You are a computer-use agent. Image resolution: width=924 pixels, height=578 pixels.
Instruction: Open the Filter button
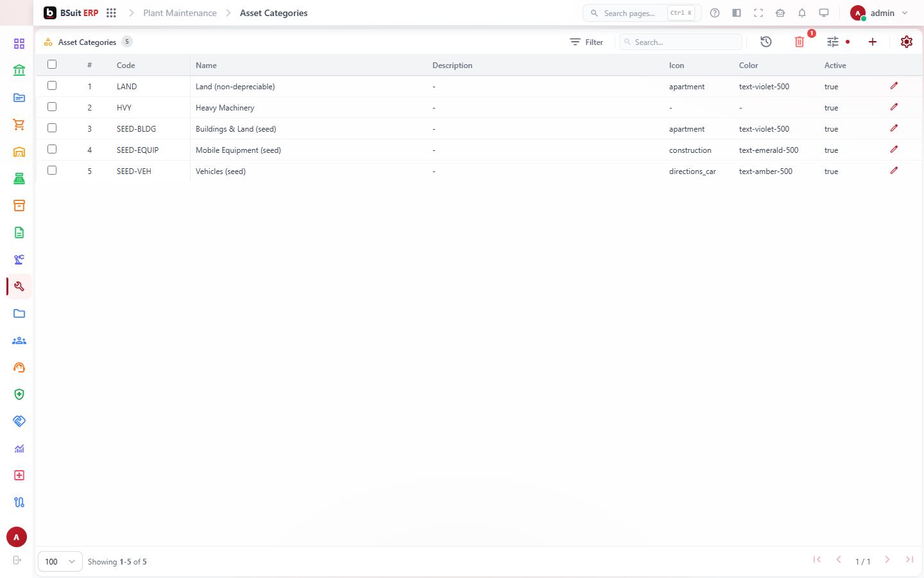click(x=586, y=42)
